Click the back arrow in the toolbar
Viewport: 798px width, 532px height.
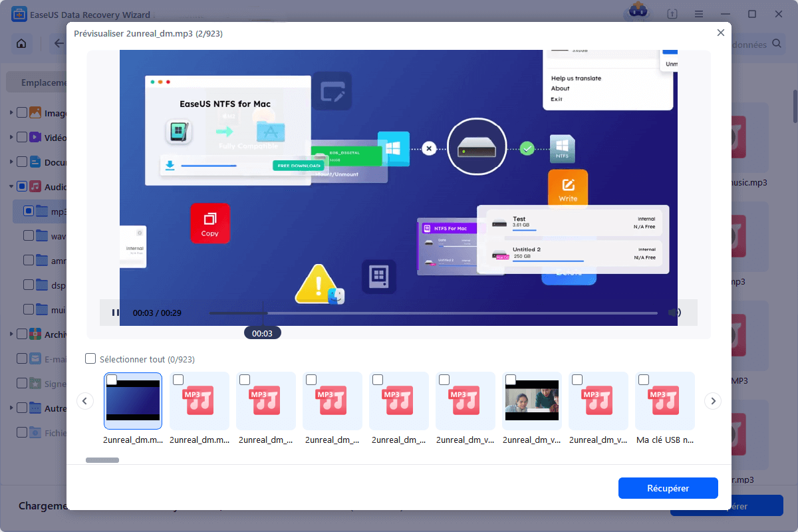[59, 44]
